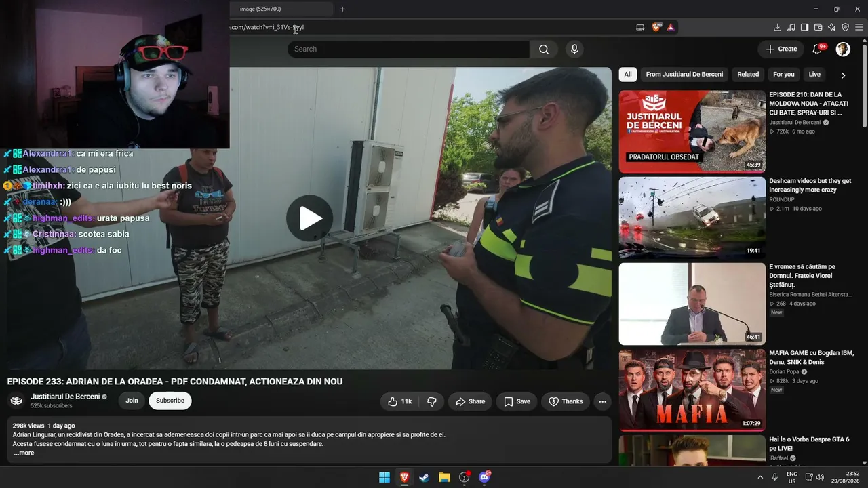Open YouTube notifications bell

pyautogui.click(x=817, y=49)
